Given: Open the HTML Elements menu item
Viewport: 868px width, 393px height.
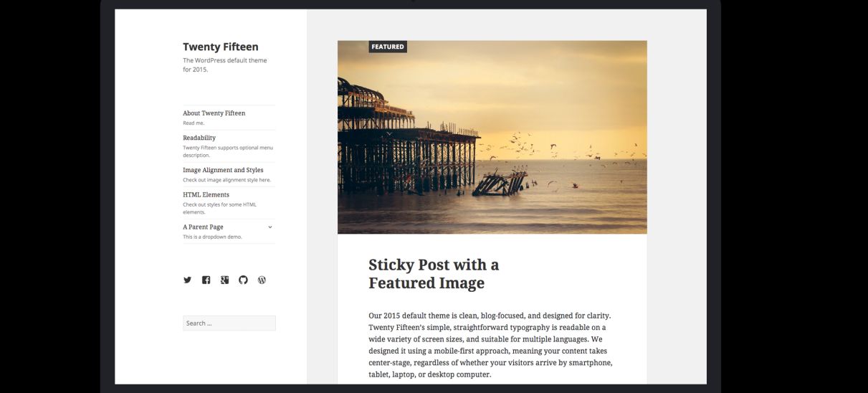Looking at the screenshot, I should [x=206, y=194].
